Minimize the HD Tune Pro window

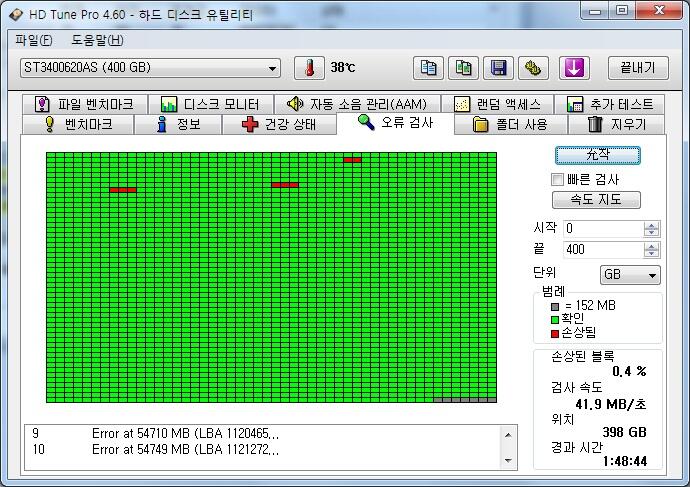(x=595, y=11)
